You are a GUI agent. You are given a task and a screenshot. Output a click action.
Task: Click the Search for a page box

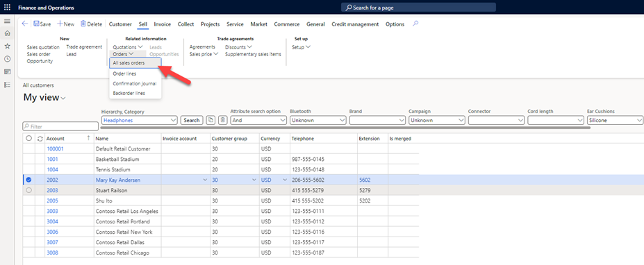(x=418, y=8)
